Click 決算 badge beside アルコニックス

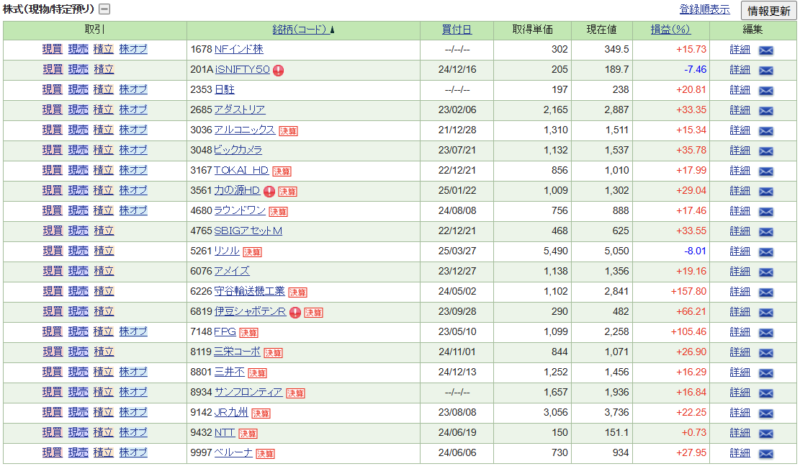[x=288, y=131]
